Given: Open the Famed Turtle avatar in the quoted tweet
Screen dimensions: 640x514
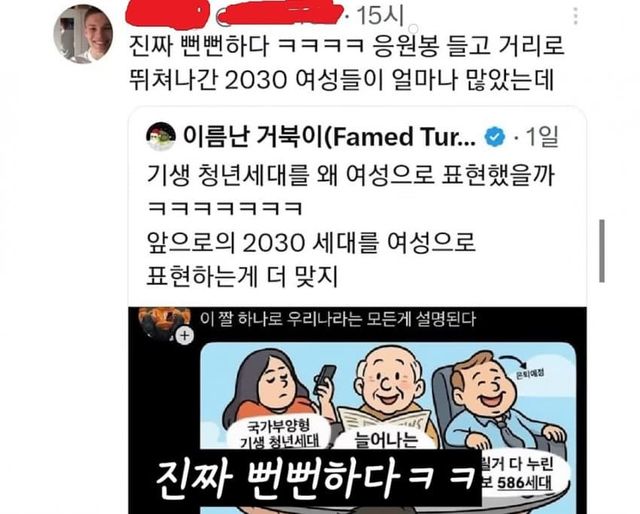Looking at the screenshot, I should [161, 137].
